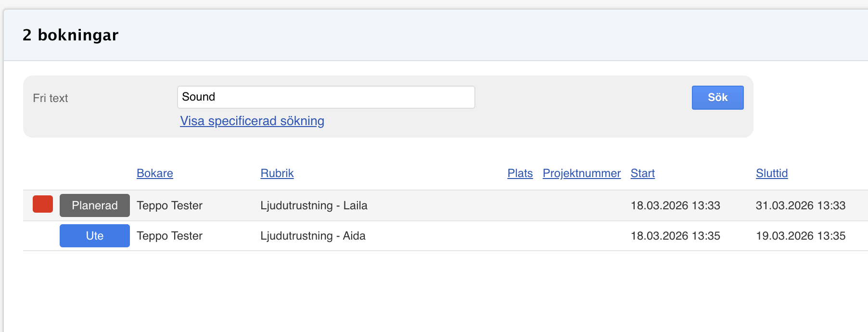This screenshot has height=332, width=868.
Task: Click start time 18.03.2026 13:33
Action: point(675,205)
